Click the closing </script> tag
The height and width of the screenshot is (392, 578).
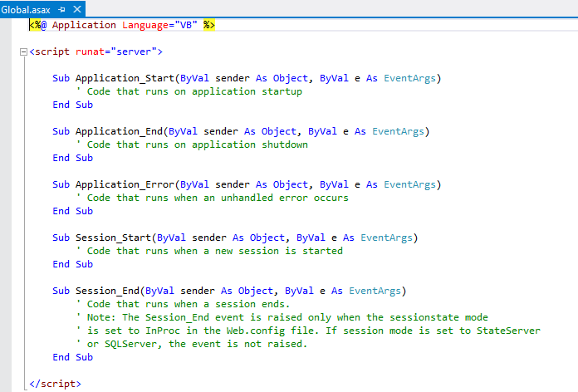coord(55,384)
